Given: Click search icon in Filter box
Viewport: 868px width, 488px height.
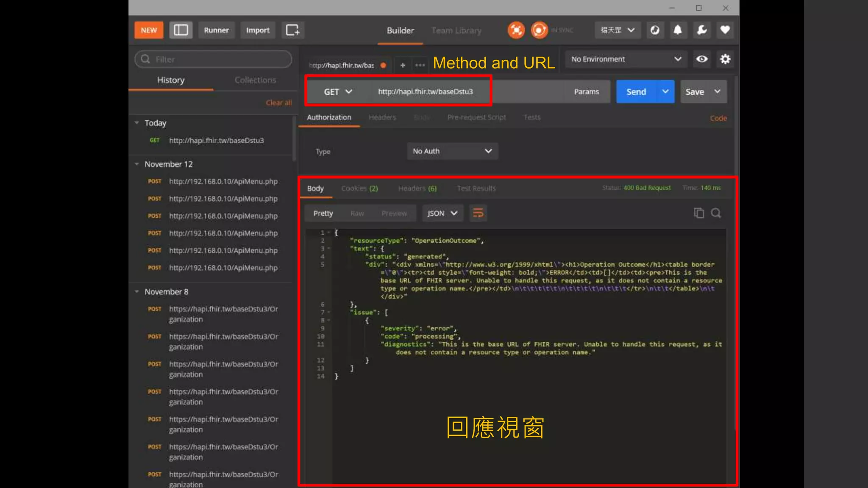Looking at the screenshot, I should point(145,59).
